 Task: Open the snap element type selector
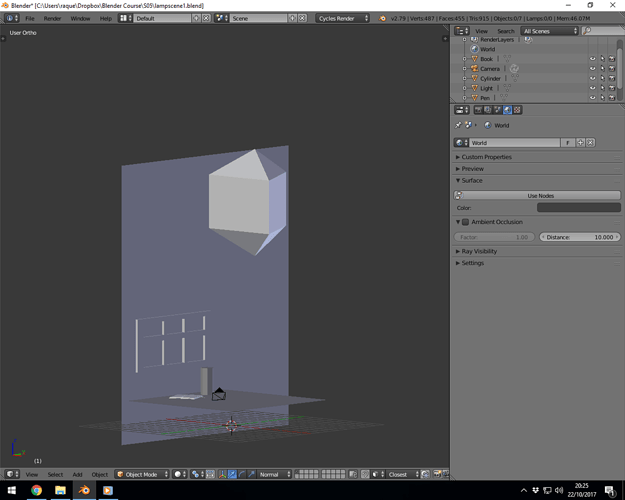(378, 474)
